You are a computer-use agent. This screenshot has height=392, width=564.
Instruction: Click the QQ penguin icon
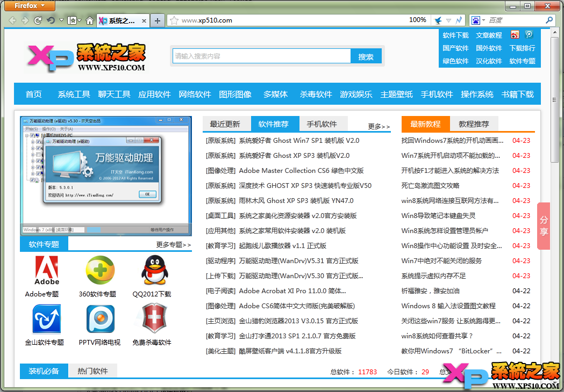click(x=155, y=270)
